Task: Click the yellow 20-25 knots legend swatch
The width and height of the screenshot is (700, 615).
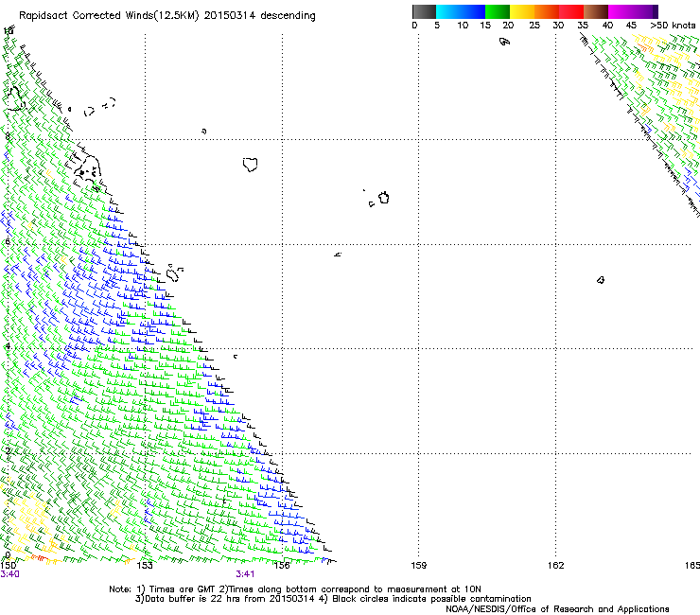Action: click(522, 11)
